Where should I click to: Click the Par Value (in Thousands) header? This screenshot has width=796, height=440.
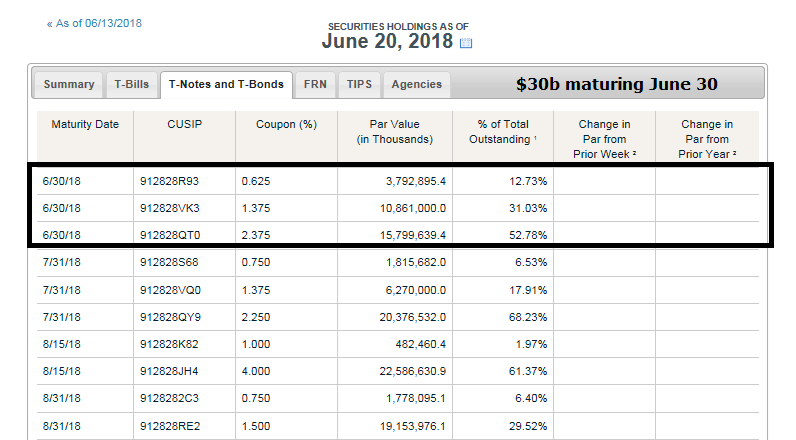click(x=394, y=131)
